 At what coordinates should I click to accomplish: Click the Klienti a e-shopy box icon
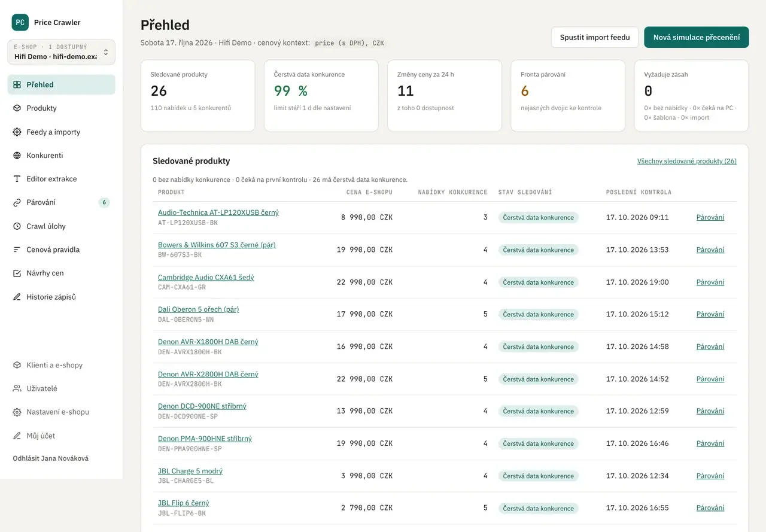point(17,365)
